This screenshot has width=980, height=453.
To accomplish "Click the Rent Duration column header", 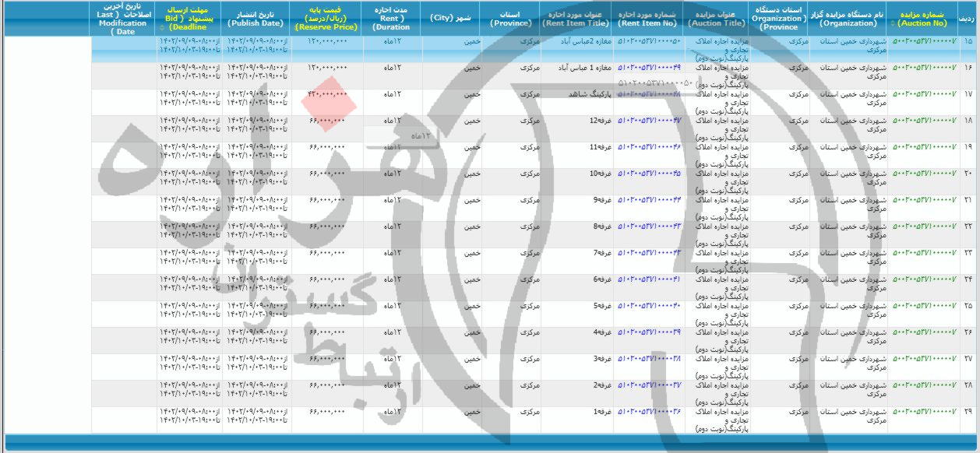I will coord(392,18).
